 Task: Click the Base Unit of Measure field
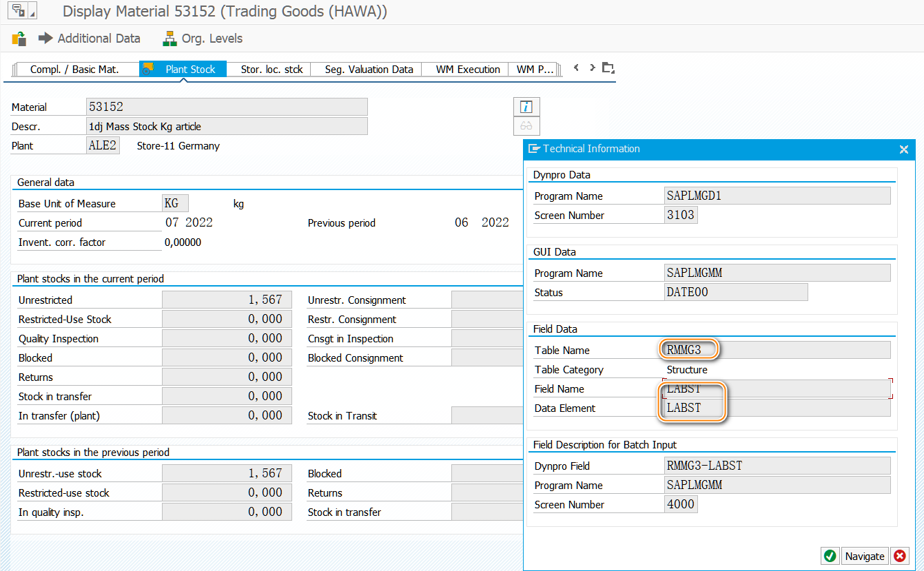pos(175,203)
